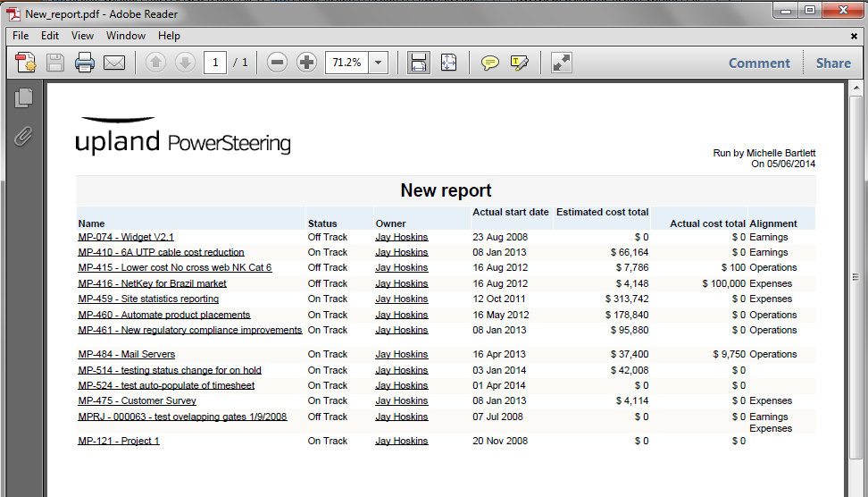
Task: Open link MPRJ - 000063 test overlapping gates
Action: pyautogui.click(x=182, y=417)
